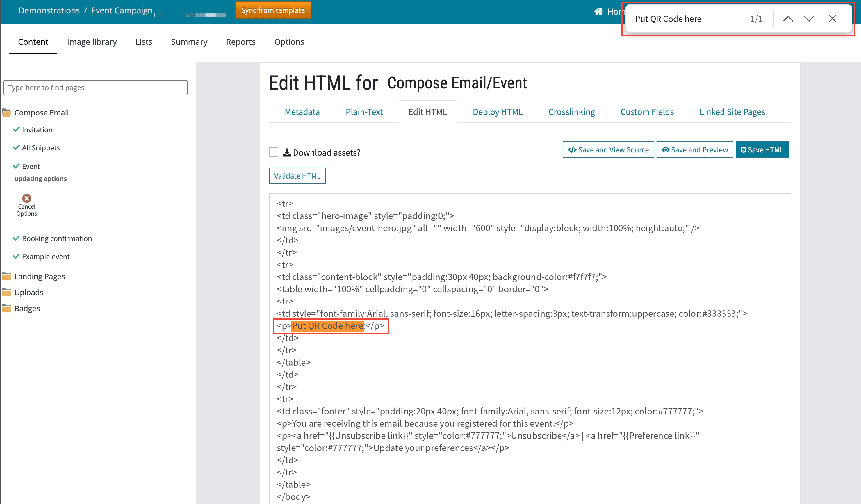Image resolution: width=861 pixels, height=504 pixels.
Task: Switch to the Plain-Text tab
Action: pyautogui.click(x=364, y=112)
